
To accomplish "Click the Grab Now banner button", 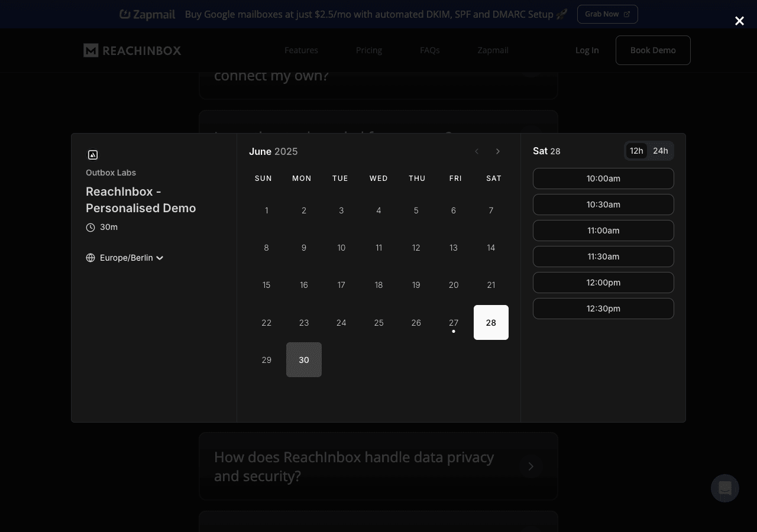I will pyautogui.click(x=607, y=14).
